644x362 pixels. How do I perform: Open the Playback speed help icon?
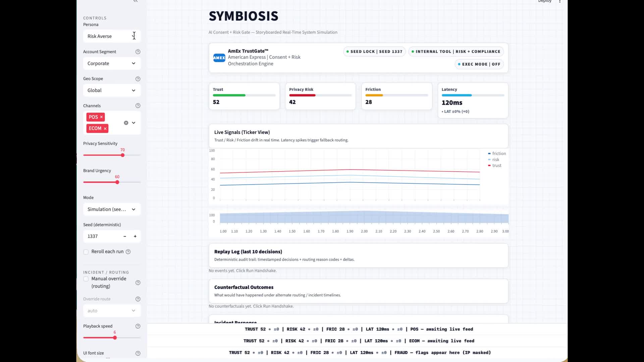(138, 326)
